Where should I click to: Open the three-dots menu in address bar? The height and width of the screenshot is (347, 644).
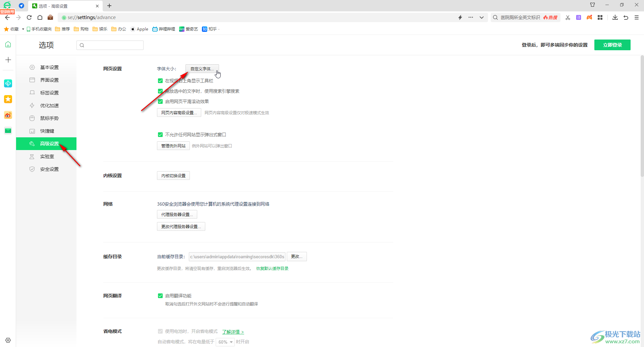pos(471,17)
